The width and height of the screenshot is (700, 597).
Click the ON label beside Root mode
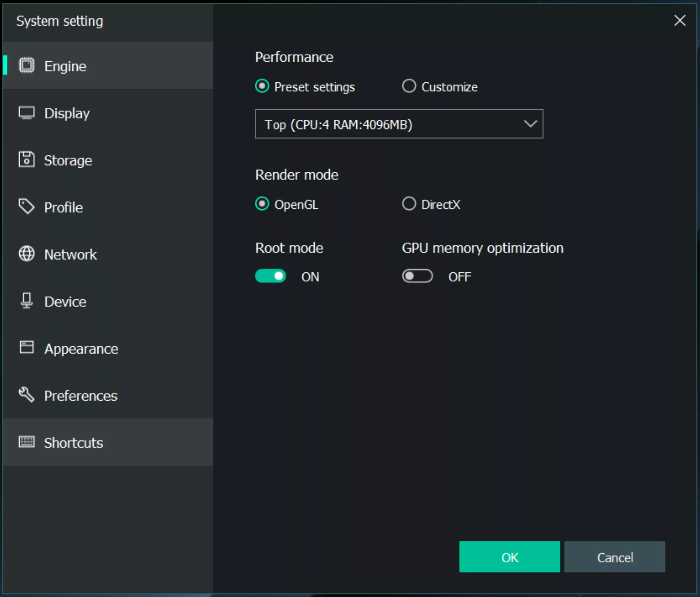click(x=310, y=277)
